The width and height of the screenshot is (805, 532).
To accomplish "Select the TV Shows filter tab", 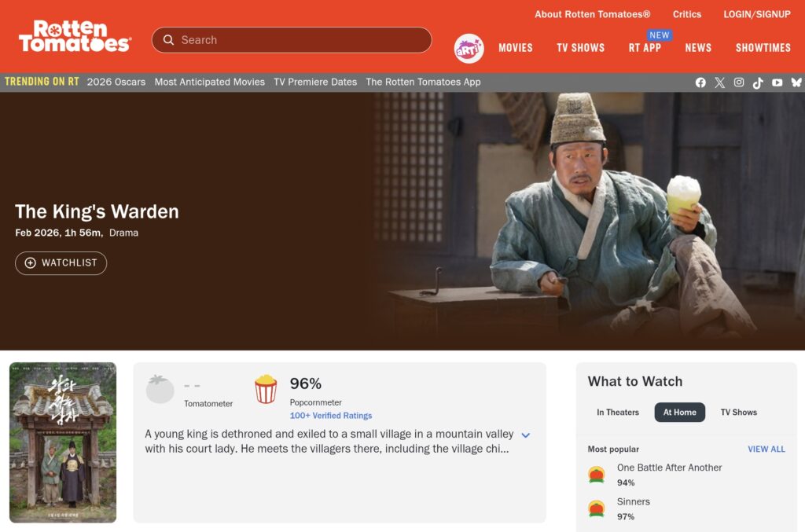I will coord(738,411).
